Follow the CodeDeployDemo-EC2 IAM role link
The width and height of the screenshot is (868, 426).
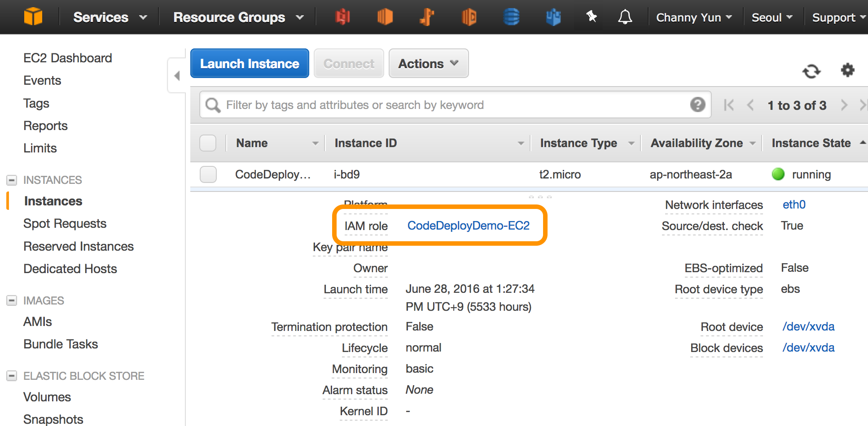coord(468,226)
